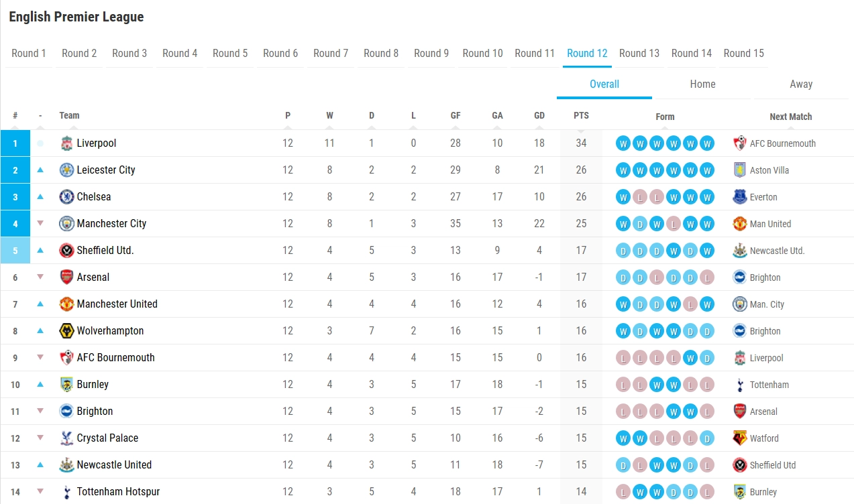The image size is (854, 504).
Task: Click Crystal Palace's goal difference -6
Action: [539, 438]
